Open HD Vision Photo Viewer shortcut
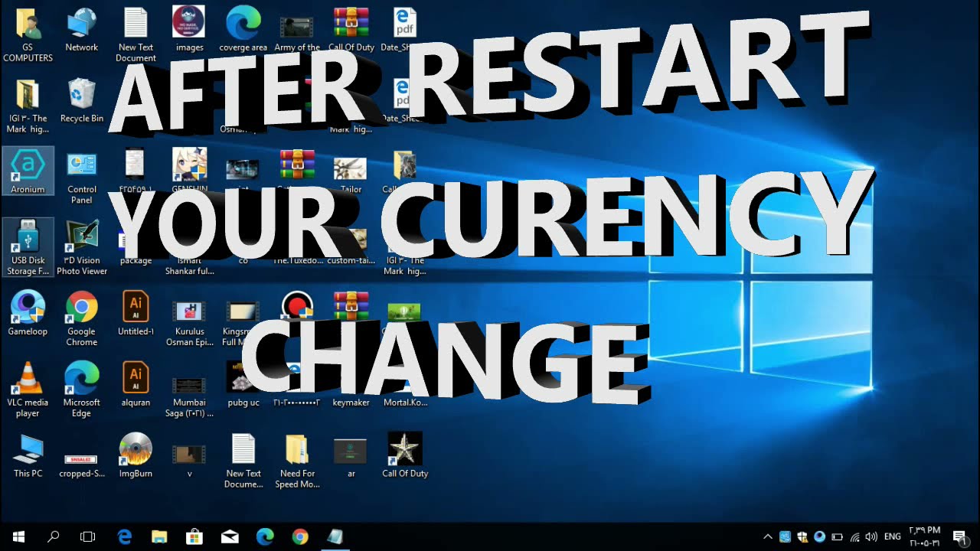Screen dimensions: 980x551 coord(81,248)
